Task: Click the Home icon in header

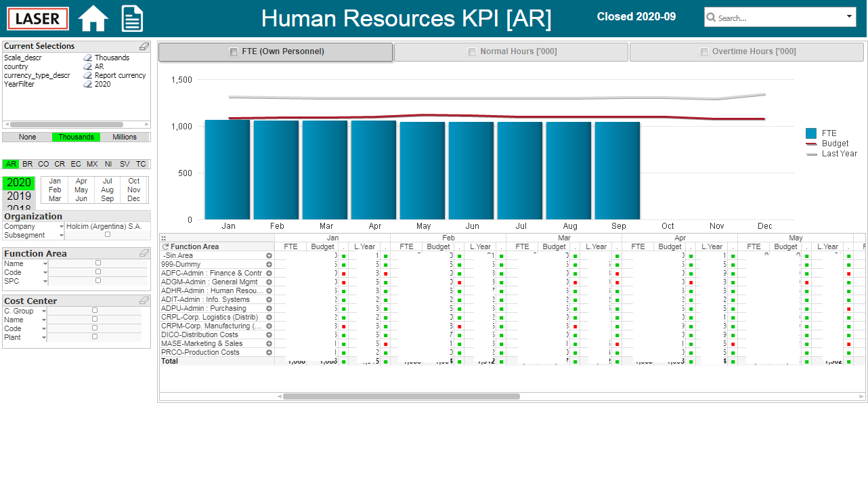Action: pos(93,18)
